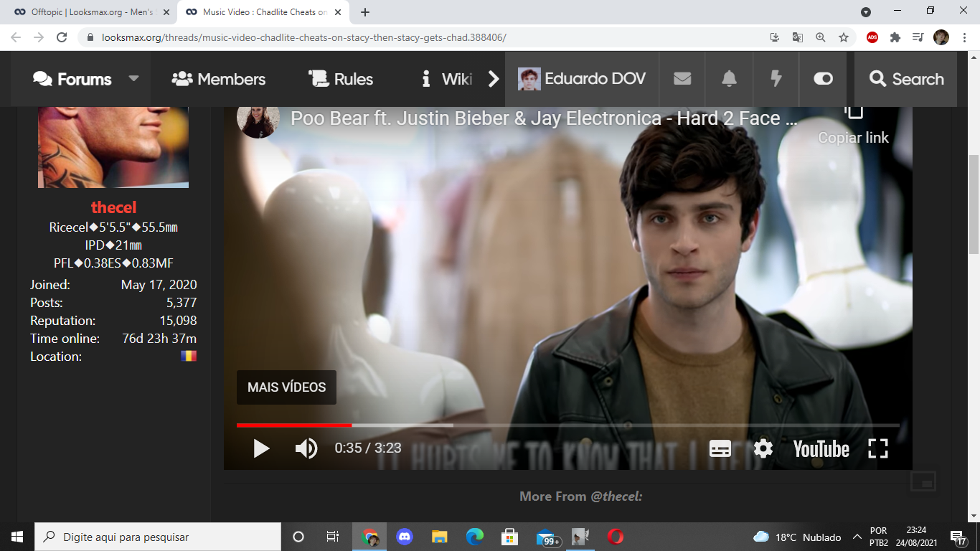Translate this page icon
This screenshot has height=551, width=980.
click(x=798, y=37)
